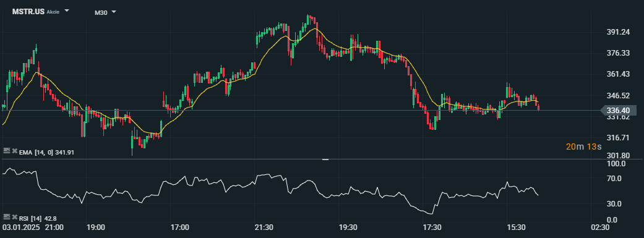Open EMA indicator settings icon
Image resolution: width=644 pixels, height=238 pixels.
coord(7,151)
